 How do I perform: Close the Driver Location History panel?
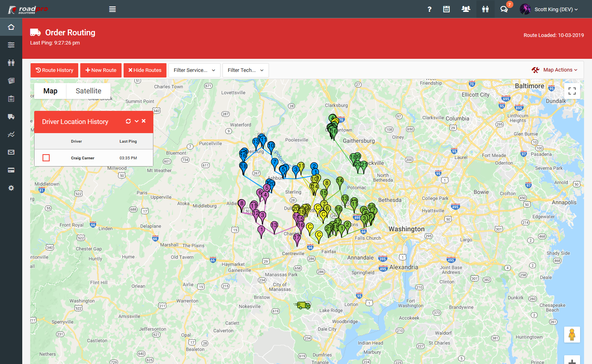144,121
